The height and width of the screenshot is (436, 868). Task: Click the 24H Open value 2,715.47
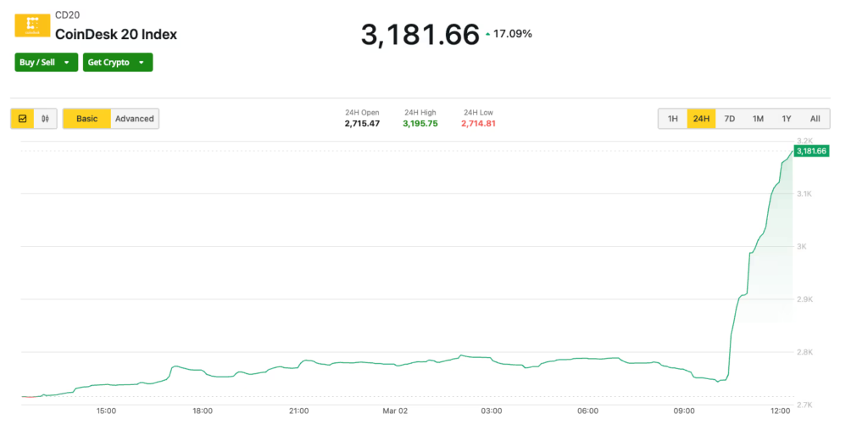coord(362,124)
